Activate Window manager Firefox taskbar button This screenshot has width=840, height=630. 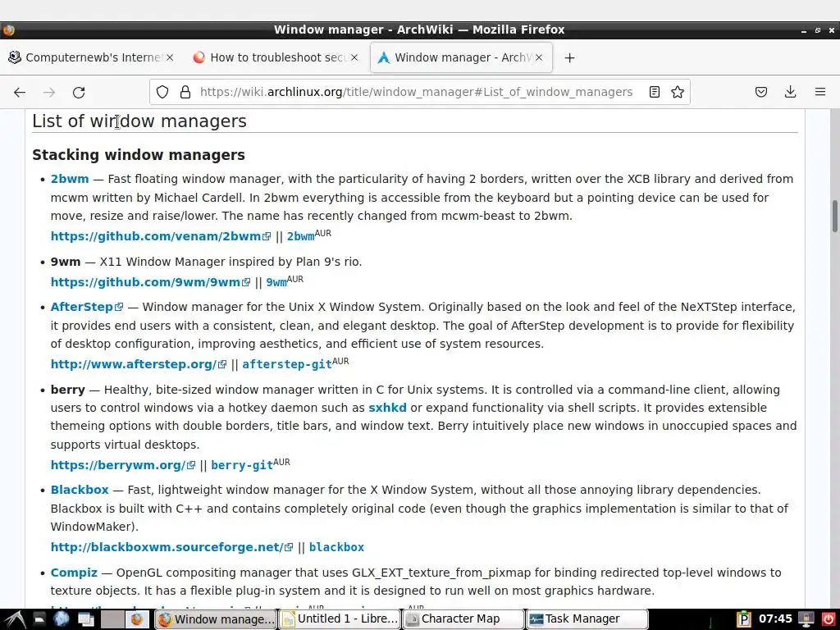tap(217, 619)
